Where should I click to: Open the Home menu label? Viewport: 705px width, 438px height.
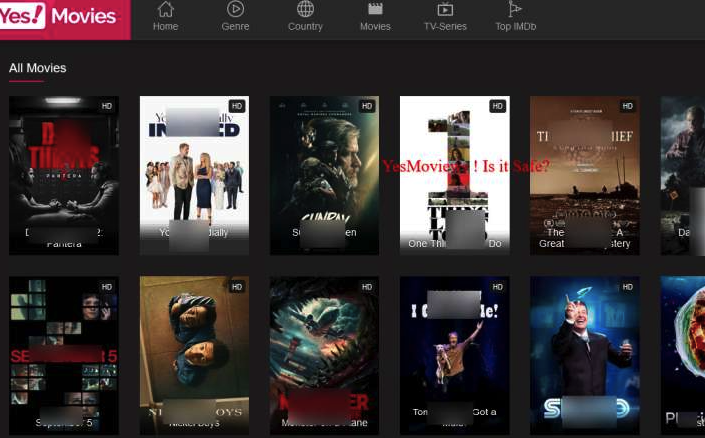165,27
